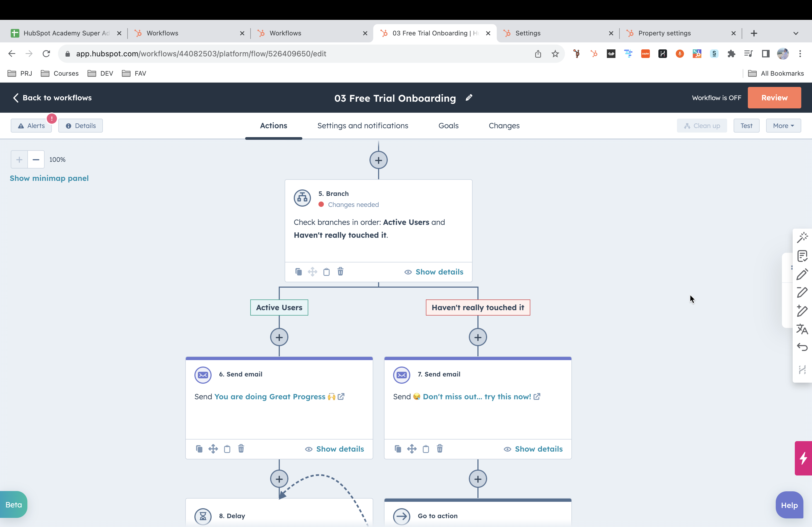Click Show minimap panel link
The image size is (812, 527).
tap(49, 178)
